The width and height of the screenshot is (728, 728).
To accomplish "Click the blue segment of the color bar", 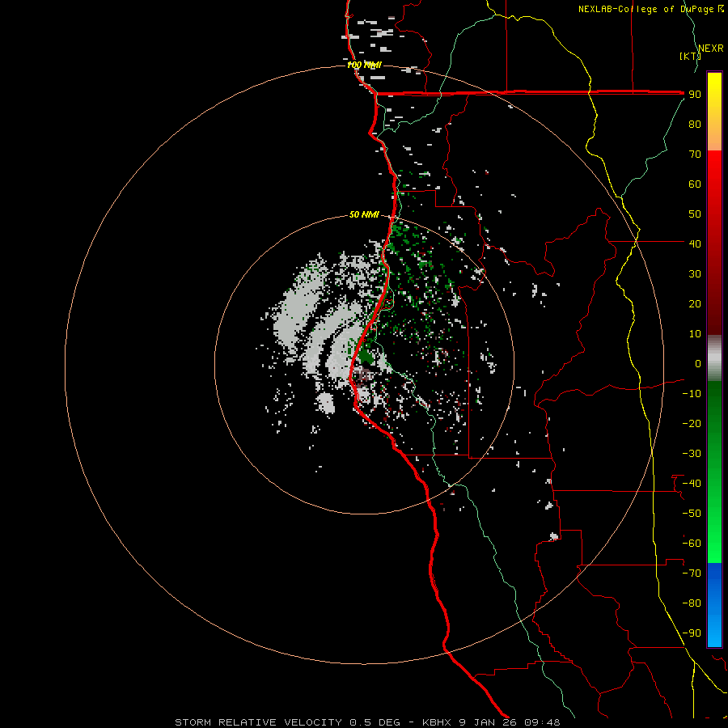I will pyautogui.click(x=714, y=605).
